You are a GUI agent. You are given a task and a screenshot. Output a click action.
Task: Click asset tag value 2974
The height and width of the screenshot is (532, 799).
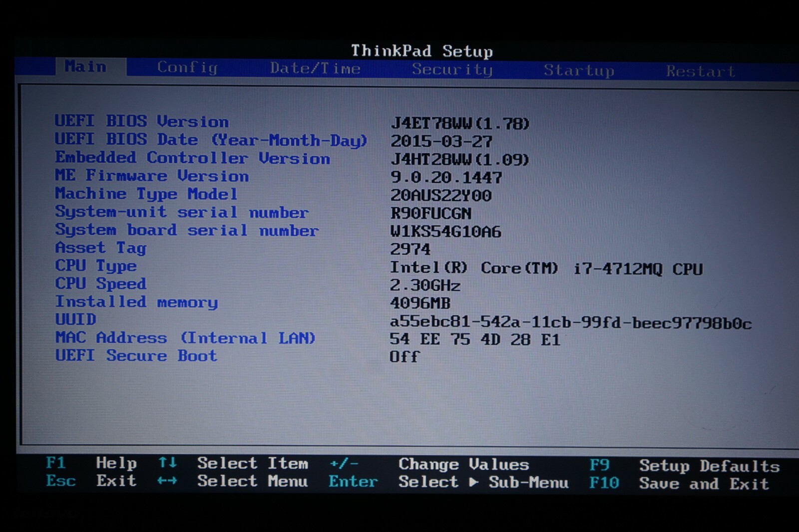pyautogui.click(x=410, y=249)
